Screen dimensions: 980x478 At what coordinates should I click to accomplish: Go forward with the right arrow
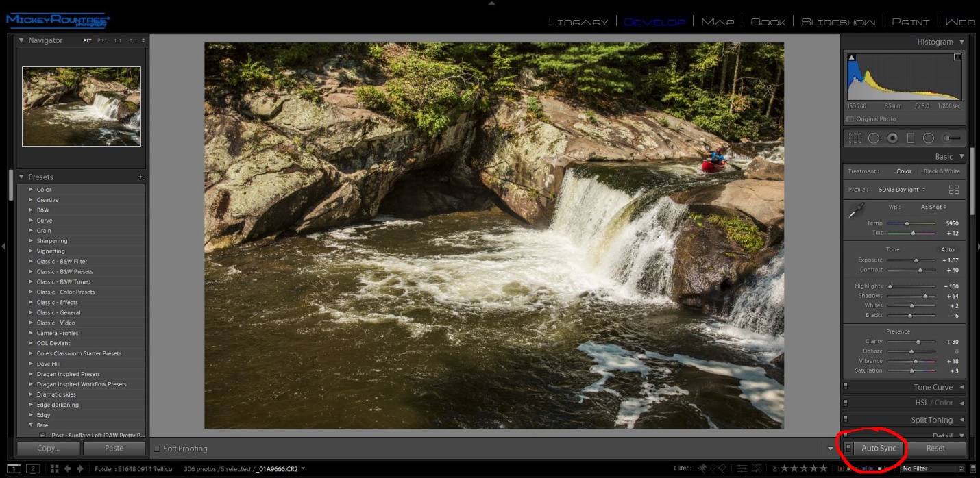79,468
